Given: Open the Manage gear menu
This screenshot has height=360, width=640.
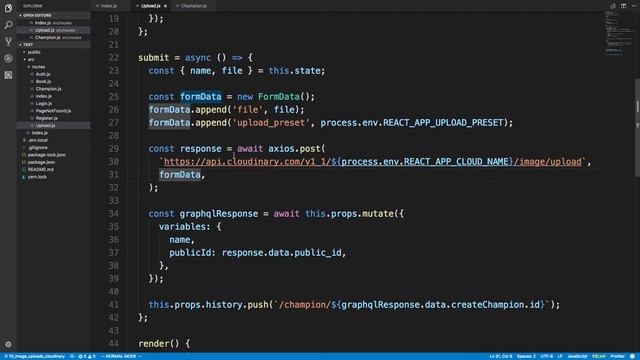Looking at the screenshot, I should (x=8, y=344).
